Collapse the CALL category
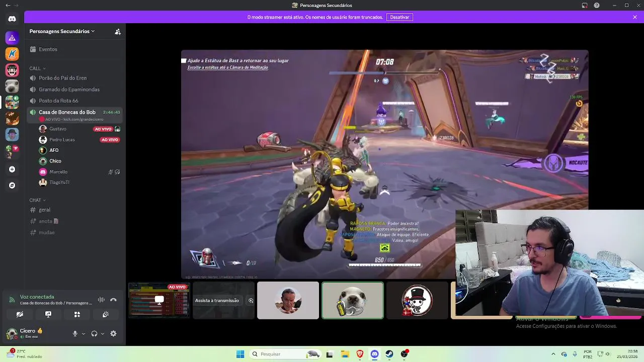This screenshot has width=644, height=362. tap(37, 68)
